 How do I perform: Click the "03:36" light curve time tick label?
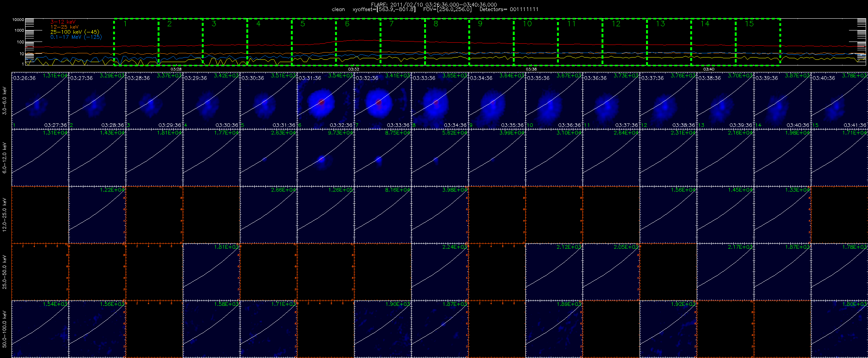(531, 69)
